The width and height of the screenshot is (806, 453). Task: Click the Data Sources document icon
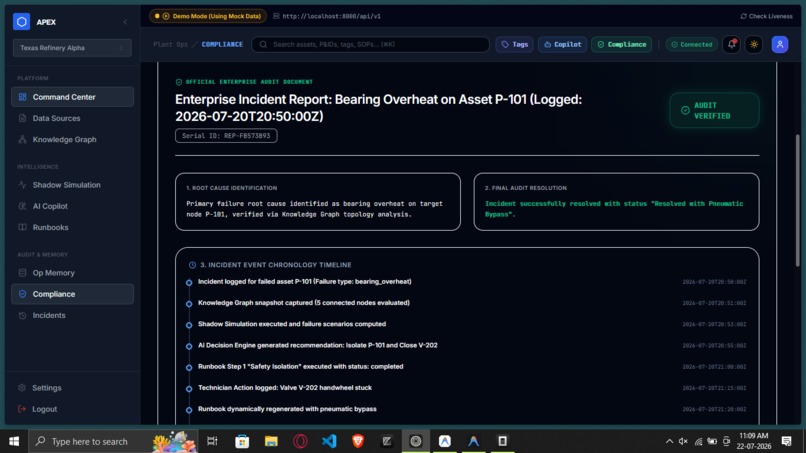click(x=22, y=118)
